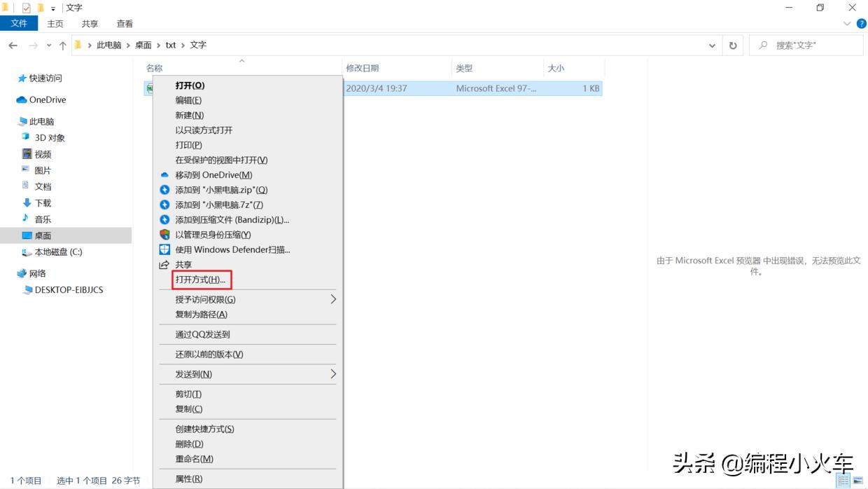868x489 pixels.
Task: Choose 使用 Windows Defender扫描...
Action: click(x=248, y=249)
